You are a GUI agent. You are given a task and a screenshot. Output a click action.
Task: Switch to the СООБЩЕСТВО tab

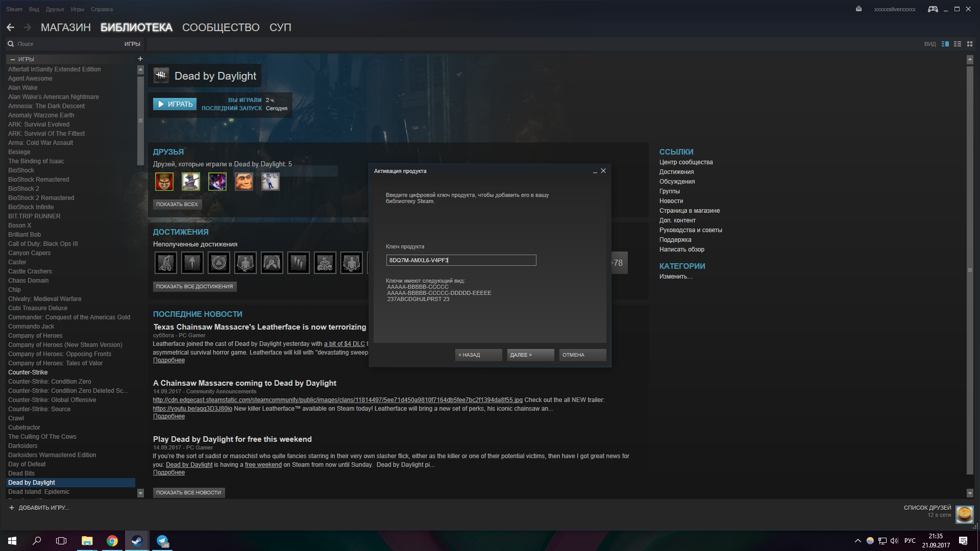tap(221, 28)
